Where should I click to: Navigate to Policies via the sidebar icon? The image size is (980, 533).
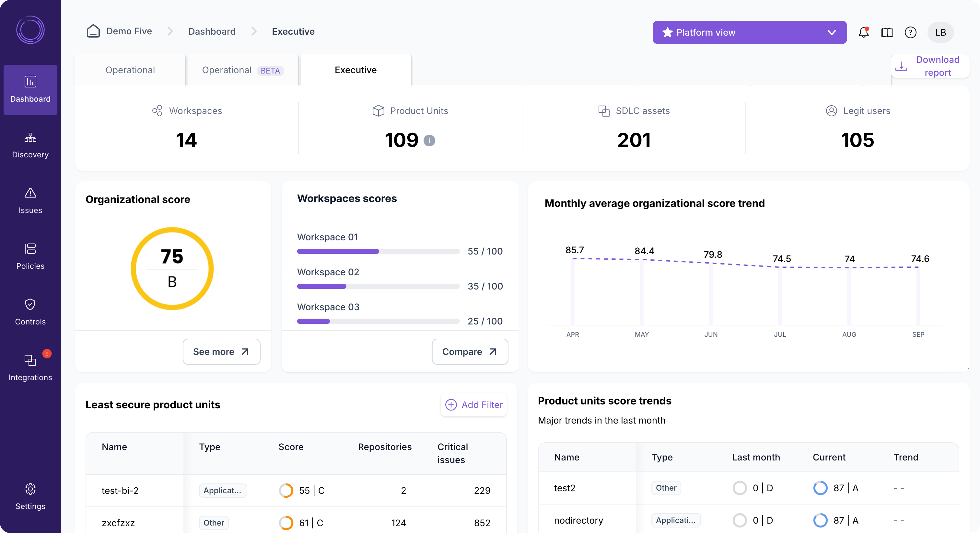click(x=30, y=256)
